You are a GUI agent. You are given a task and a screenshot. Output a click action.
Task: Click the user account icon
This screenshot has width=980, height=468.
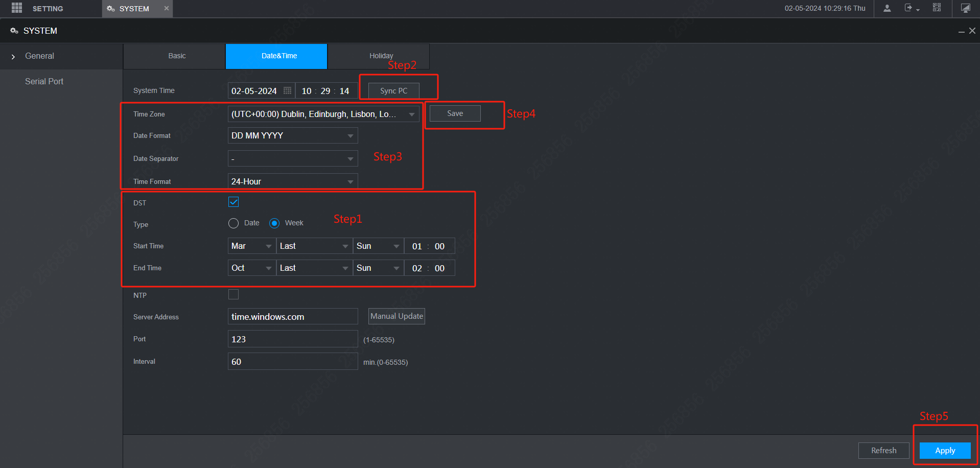887,8
